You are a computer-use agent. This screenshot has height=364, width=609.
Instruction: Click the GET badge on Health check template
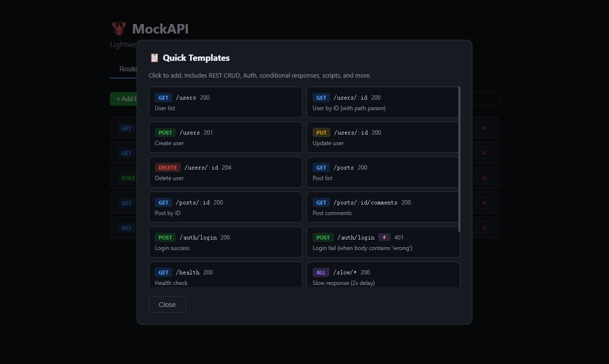(163, 272)
